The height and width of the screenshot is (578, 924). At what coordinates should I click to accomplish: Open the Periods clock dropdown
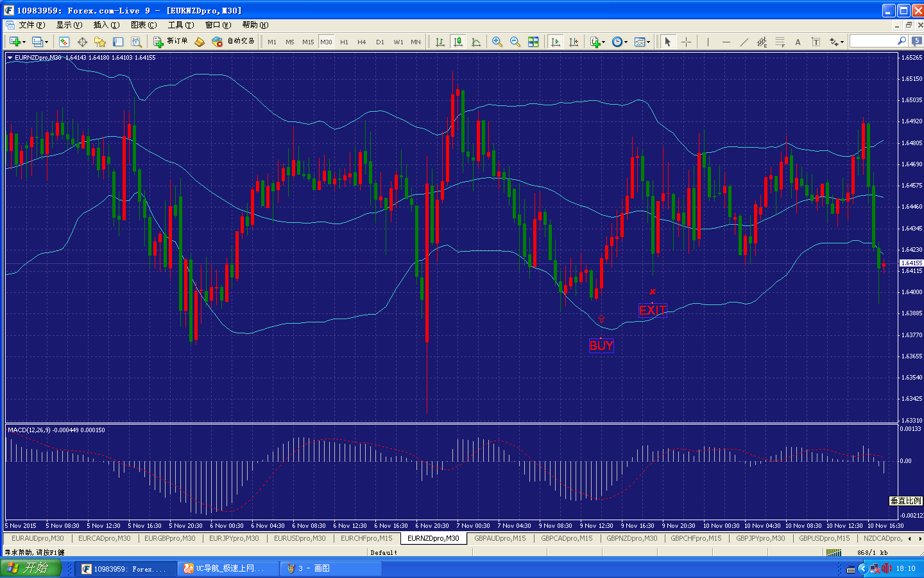tap(619, 42)
